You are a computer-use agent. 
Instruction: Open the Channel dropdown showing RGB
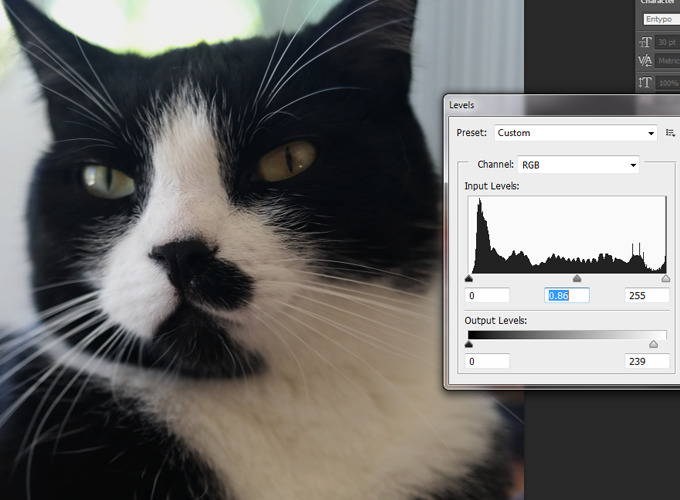point(579,165)
